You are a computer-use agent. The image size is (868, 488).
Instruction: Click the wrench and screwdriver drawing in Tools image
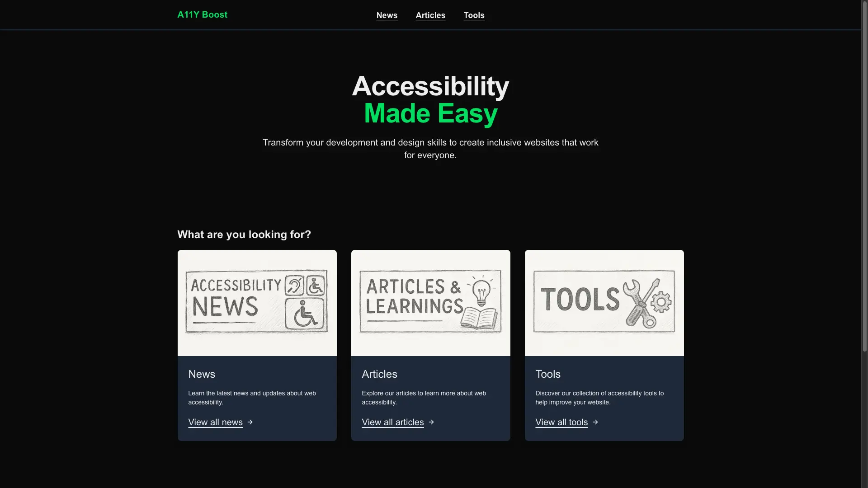point(639,303)
